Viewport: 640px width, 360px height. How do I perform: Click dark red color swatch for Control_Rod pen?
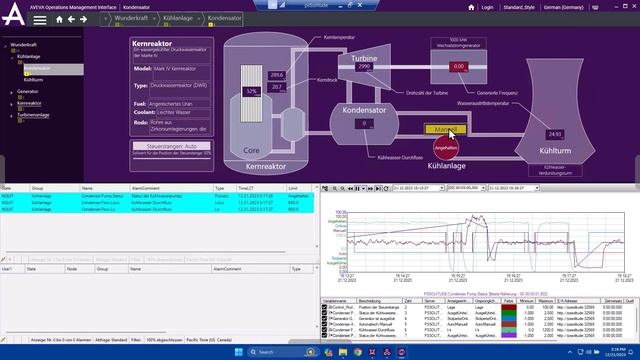pos(509,307)
